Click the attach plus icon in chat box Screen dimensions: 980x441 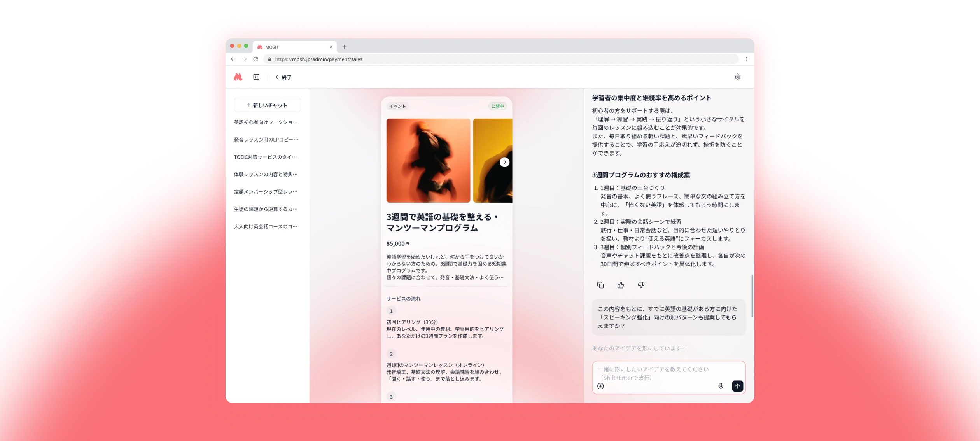(600, 386)
